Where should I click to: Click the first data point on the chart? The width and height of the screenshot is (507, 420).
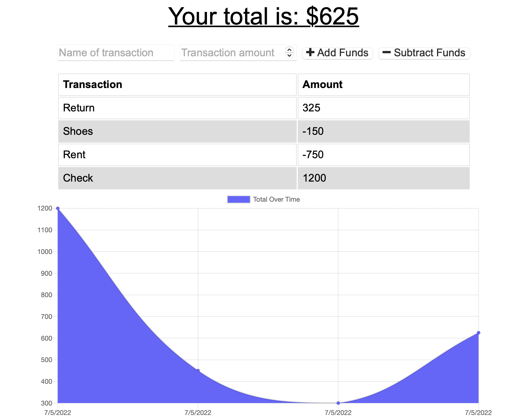tap(58, 208)
